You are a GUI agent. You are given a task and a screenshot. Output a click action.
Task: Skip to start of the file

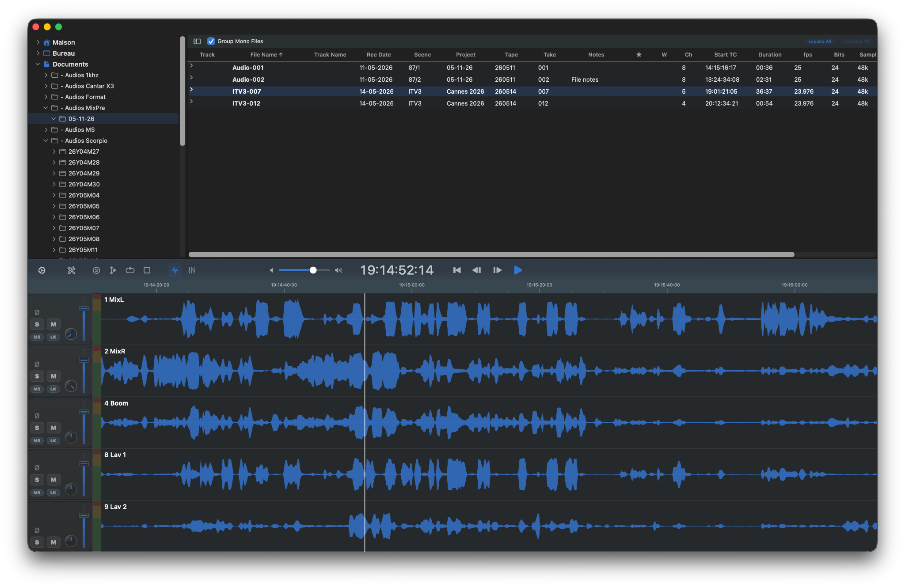(457, 270)
